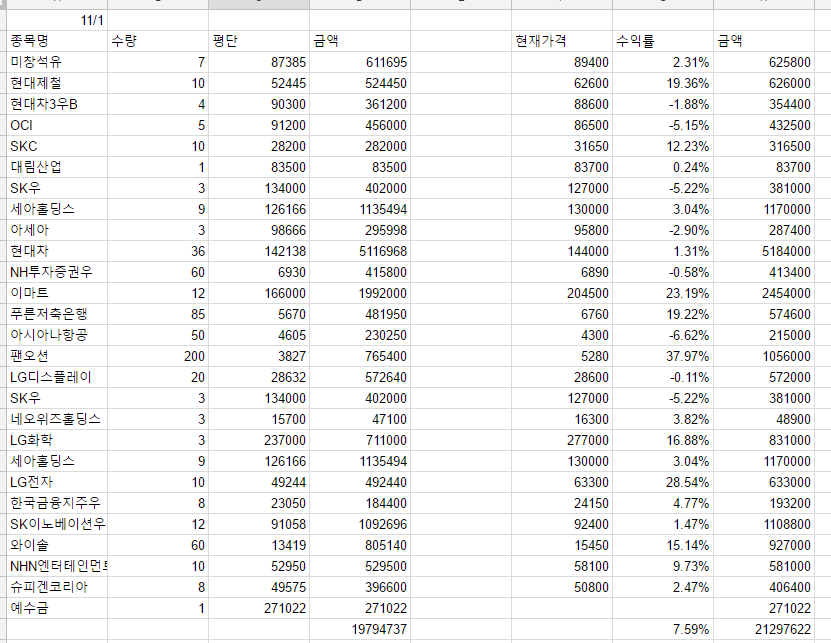Click the 현대제철 name cell
831x643 pixels.
click(x=57, y=83)
